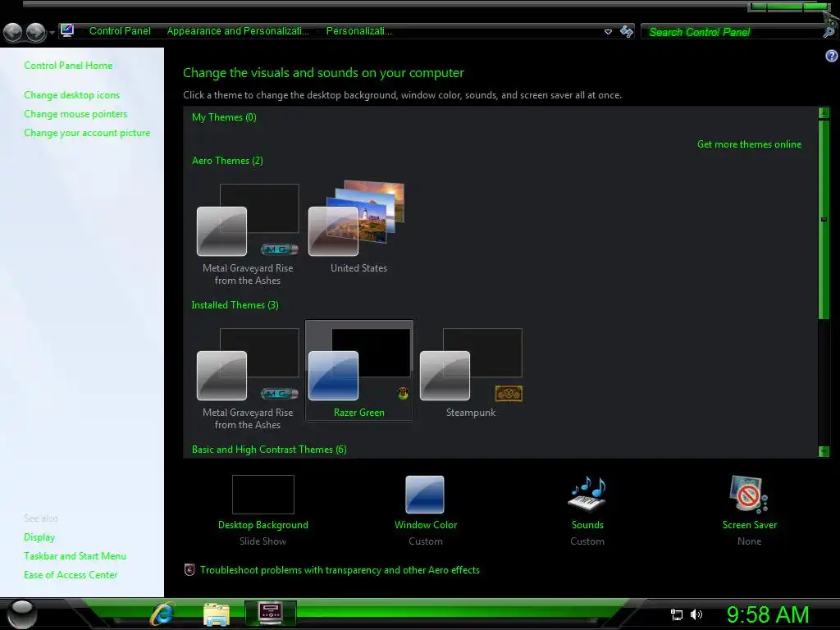Go forward with the Forward arrow button
Viewport: 840px width, 630px height.
pos(36,32)
